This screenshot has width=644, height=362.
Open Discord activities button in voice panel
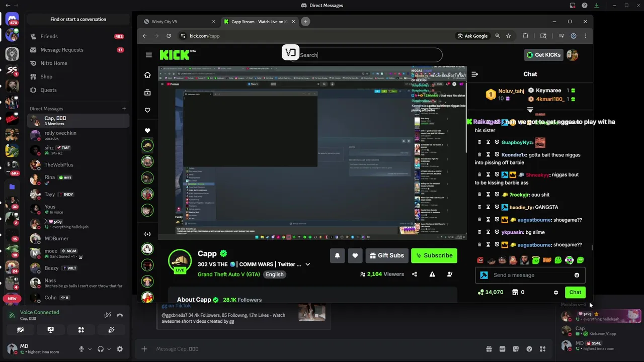point(81,330)
